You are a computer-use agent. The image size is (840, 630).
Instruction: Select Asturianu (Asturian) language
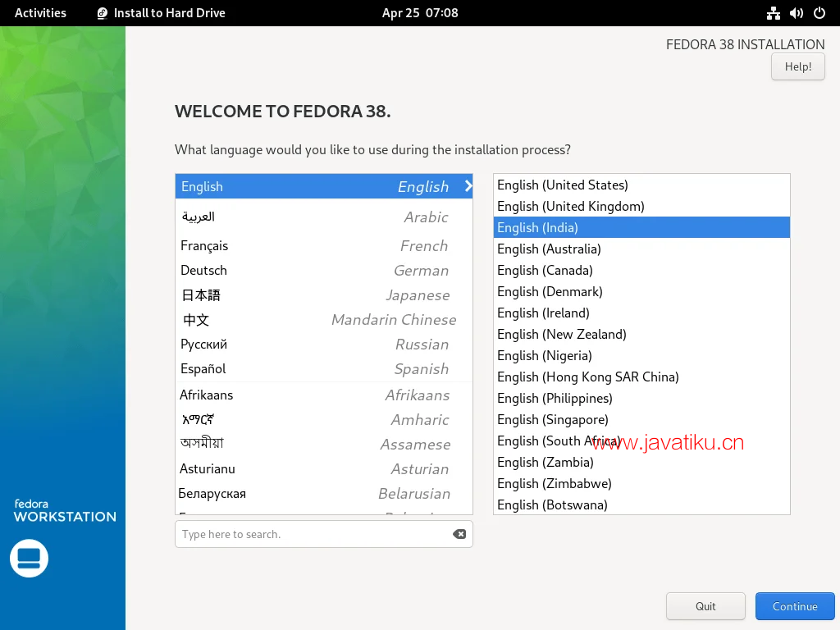(323, 469)
